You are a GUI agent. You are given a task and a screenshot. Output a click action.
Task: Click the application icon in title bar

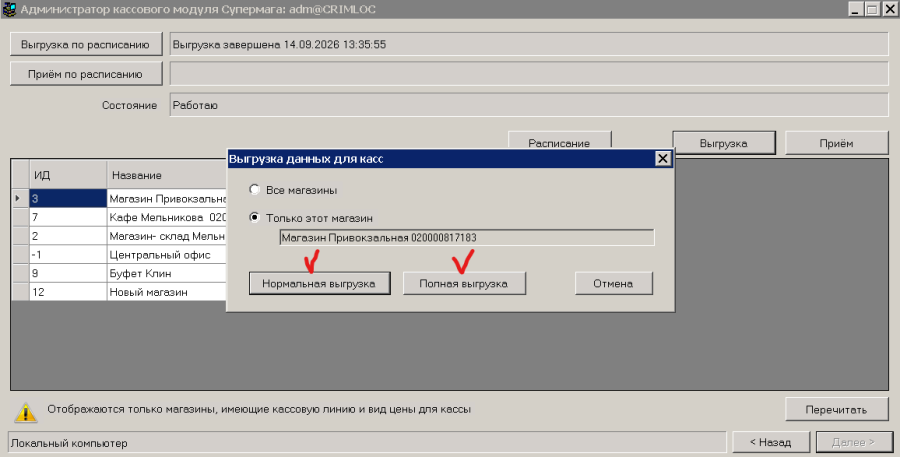click(9, 10)
